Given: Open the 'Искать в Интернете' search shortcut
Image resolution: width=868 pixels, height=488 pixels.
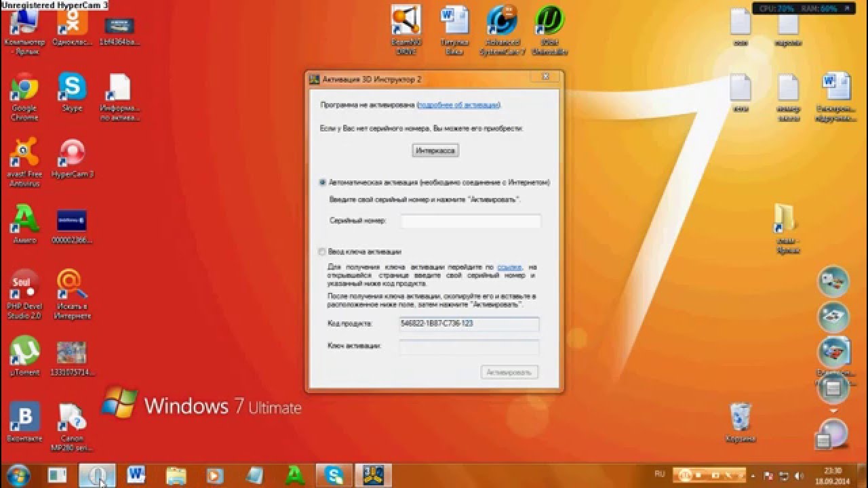Looking at the screenshot, I should (72, 295).
